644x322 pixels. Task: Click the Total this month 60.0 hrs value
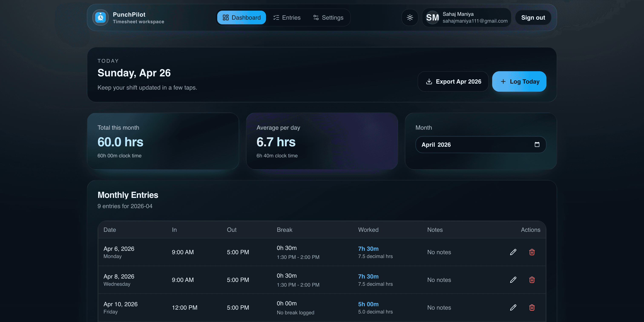click(x=120, y=142)
